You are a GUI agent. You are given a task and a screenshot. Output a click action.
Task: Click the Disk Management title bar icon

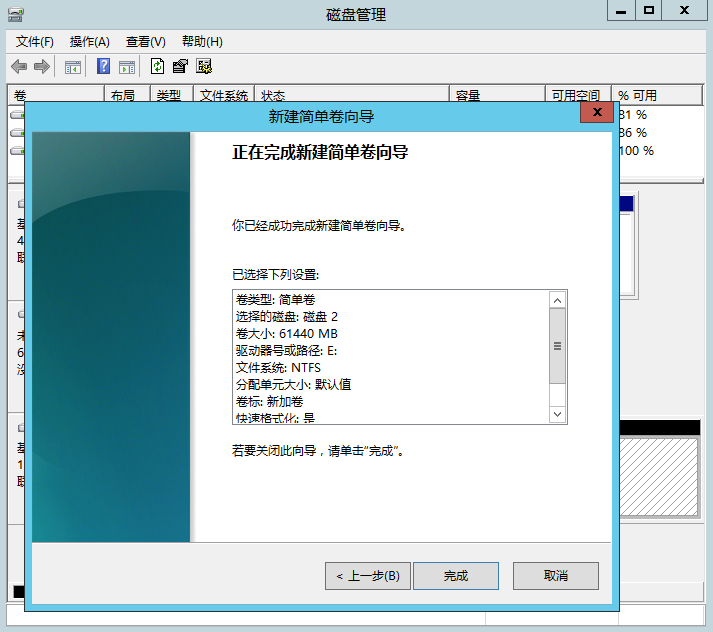coord(15,15)
